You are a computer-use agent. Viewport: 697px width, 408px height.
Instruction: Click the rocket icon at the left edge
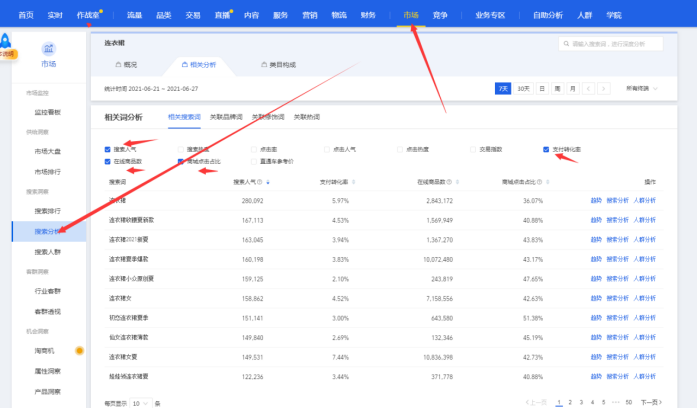5,41
